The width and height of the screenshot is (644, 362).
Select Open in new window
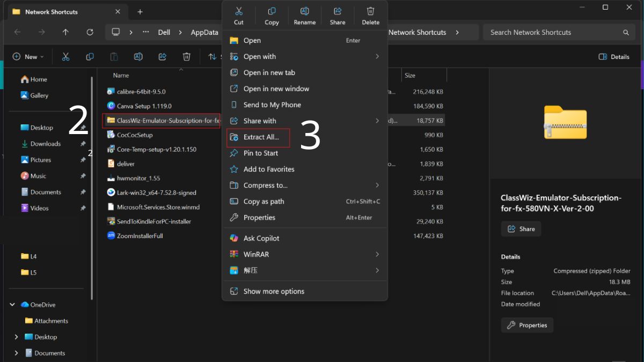305,88
